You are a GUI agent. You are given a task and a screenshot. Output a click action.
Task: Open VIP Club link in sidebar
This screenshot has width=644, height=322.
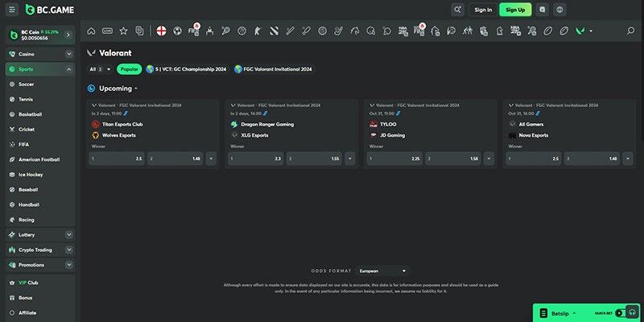pos(40,283)
